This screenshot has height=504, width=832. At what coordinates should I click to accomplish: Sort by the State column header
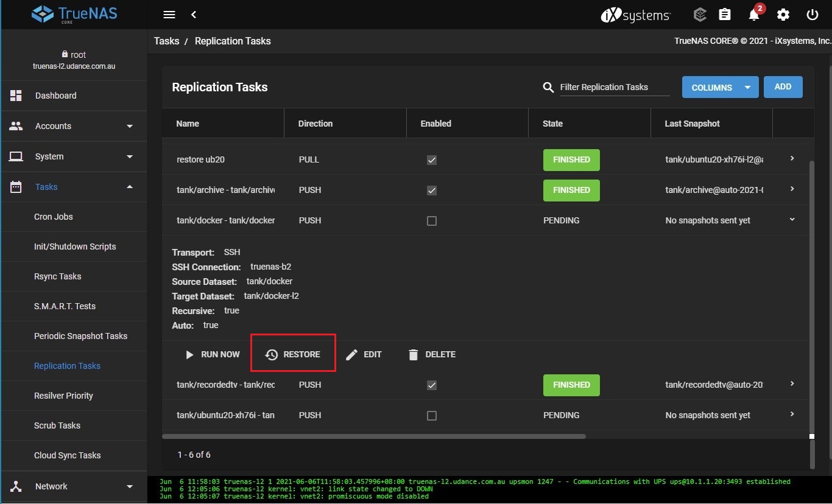552,124
